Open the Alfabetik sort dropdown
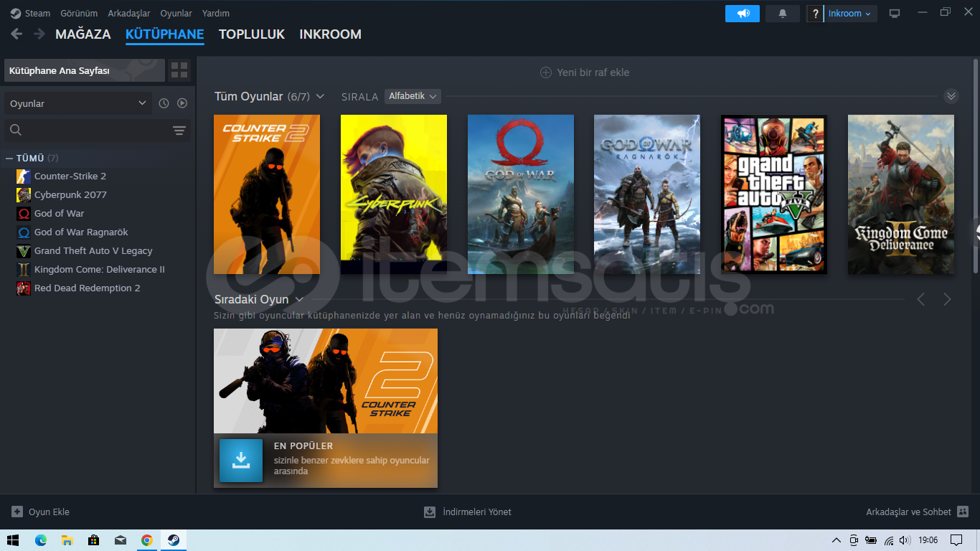980x551 pixels. [x=413, y=96]
